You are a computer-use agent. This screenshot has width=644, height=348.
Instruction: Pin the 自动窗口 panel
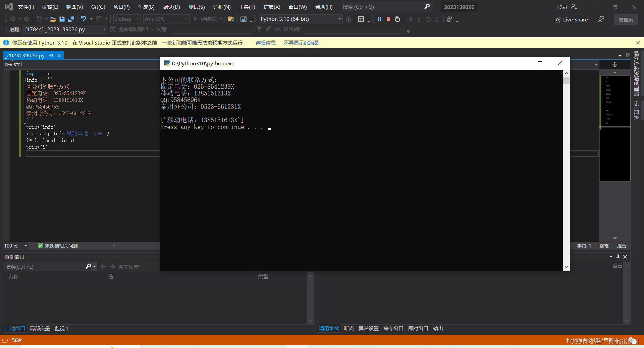point(618,257)
